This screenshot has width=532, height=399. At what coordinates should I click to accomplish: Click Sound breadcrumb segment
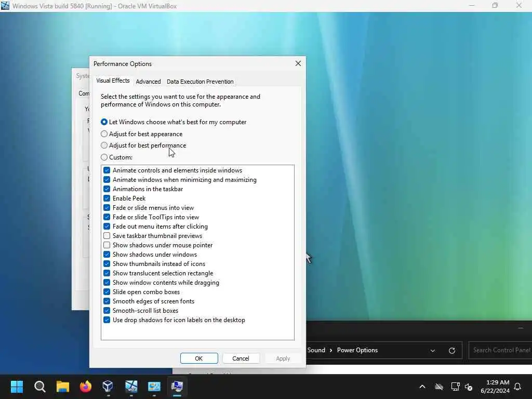[x=316, y=350]
